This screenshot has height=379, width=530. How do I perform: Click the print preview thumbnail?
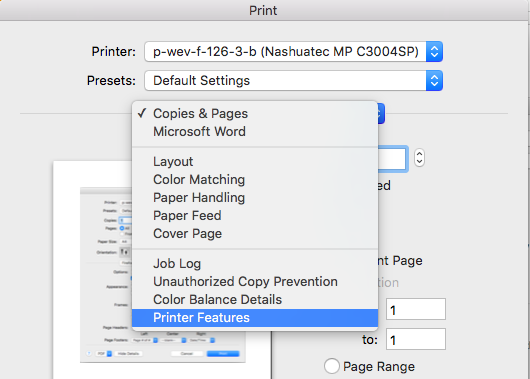pos(162,270)
